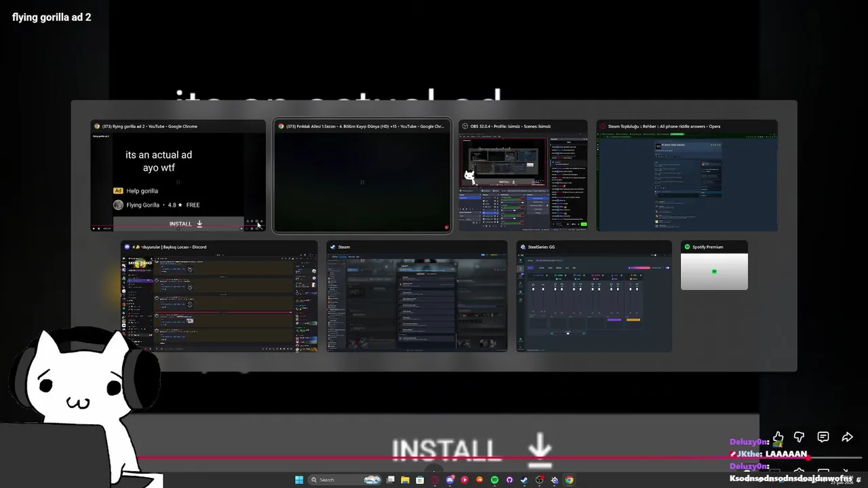Click the large INSTALL download button
This screenshot has height=488, width=868.
[472, 450]
